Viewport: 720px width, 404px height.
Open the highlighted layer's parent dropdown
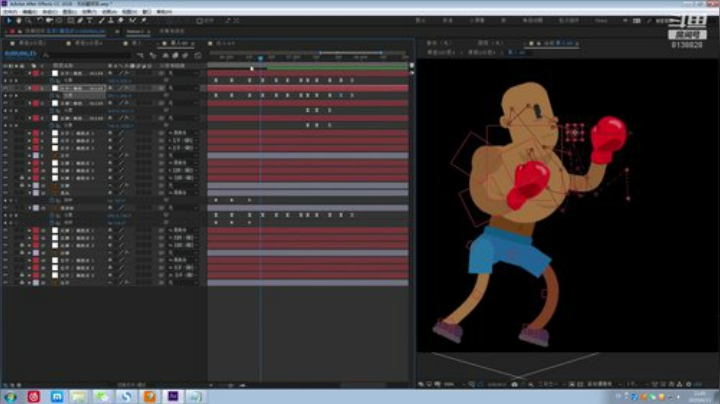click(x=183, y=88)
